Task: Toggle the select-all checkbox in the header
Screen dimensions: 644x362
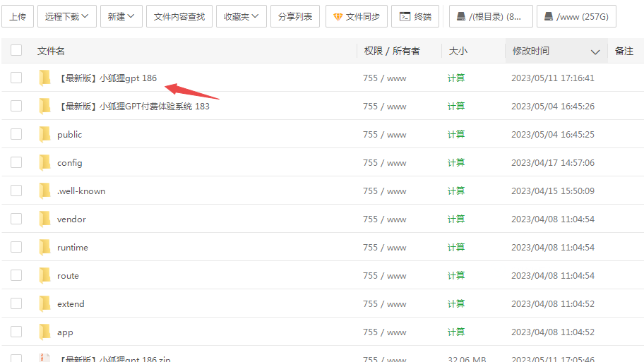Action: 16,51
